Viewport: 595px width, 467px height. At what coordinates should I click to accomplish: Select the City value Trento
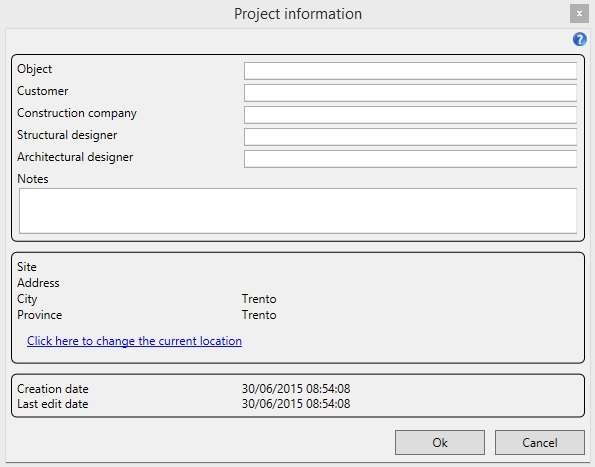[259, 299]
